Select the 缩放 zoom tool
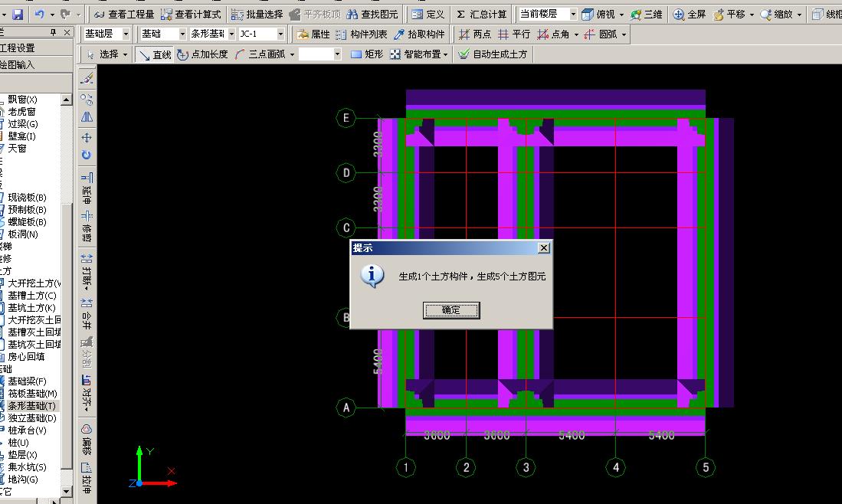The width and height of the screenshot is (842, 504). click(x=776, y=15)
